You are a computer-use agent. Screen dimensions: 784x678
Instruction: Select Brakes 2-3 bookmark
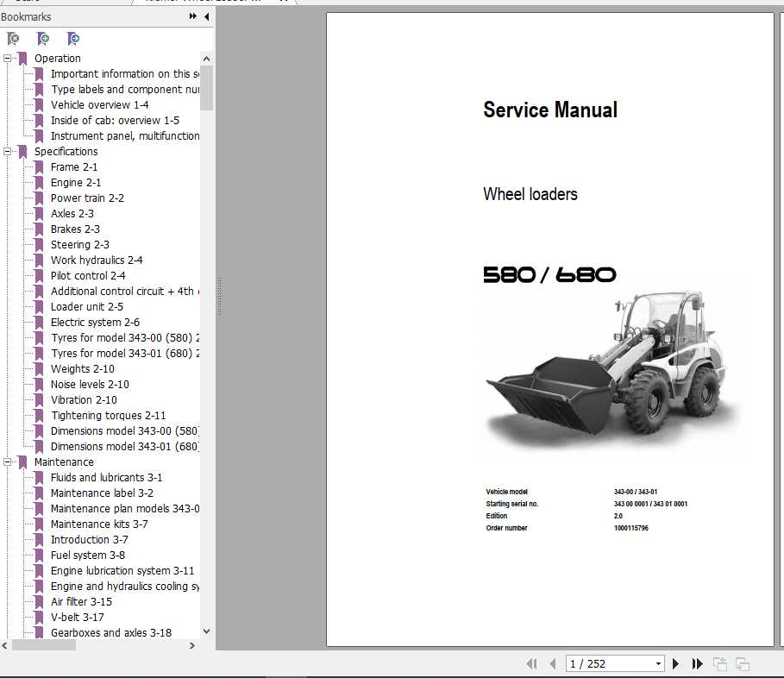[75, 229]
